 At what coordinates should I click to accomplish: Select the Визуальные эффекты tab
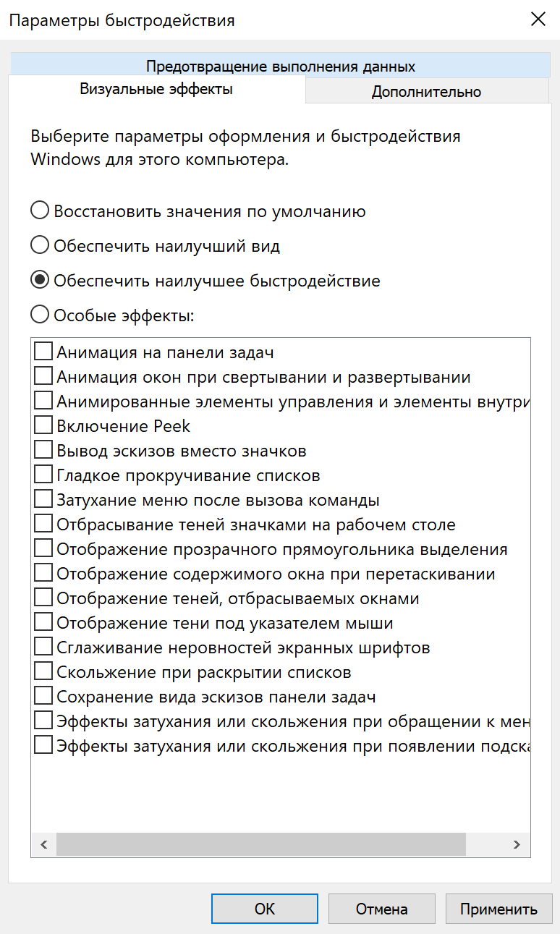pyautogui.click(x=156, y=90)
